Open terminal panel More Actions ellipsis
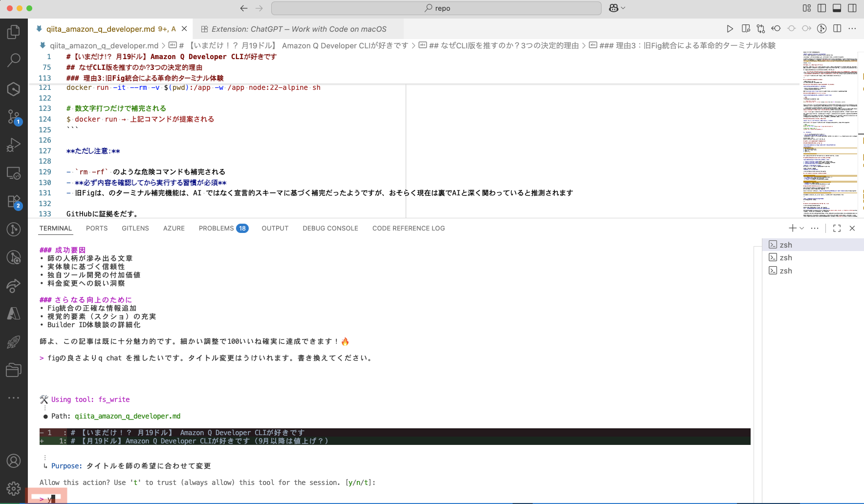This screenshot has height=504, width=864. click(x=815, y=228)
